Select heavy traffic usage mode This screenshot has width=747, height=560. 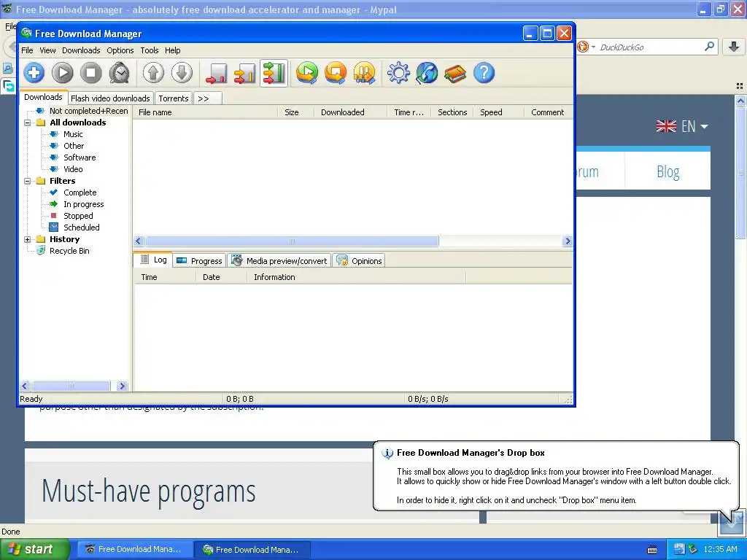[x=274, y=73]
